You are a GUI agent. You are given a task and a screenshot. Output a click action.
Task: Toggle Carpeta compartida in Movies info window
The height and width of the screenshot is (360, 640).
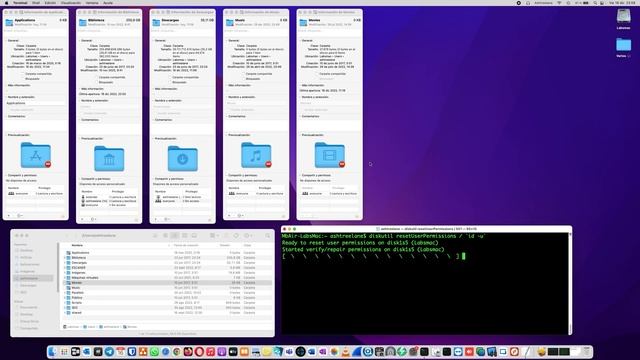[x=317, y=74]
